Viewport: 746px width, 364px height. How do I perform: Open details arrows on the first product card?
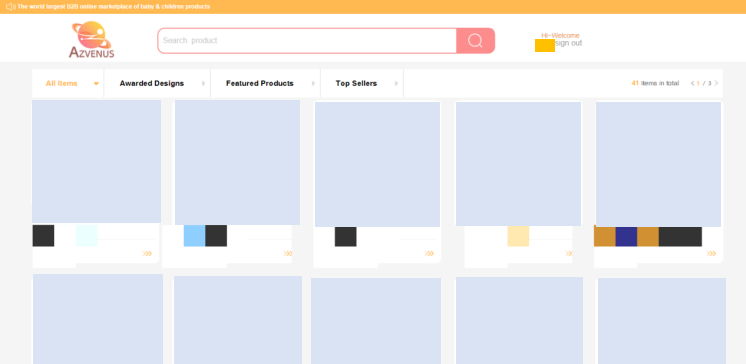[147, 254]
